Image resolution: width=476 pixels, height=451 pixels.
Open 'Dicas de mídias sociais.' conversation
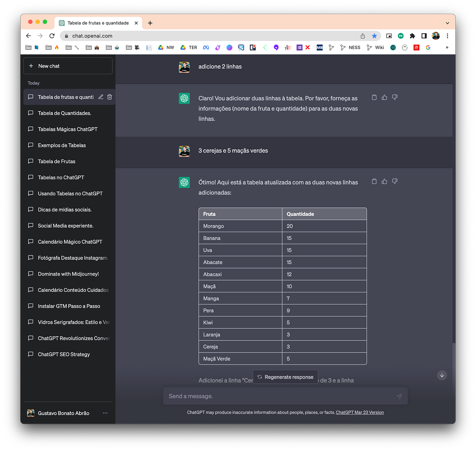click(69, 210)
